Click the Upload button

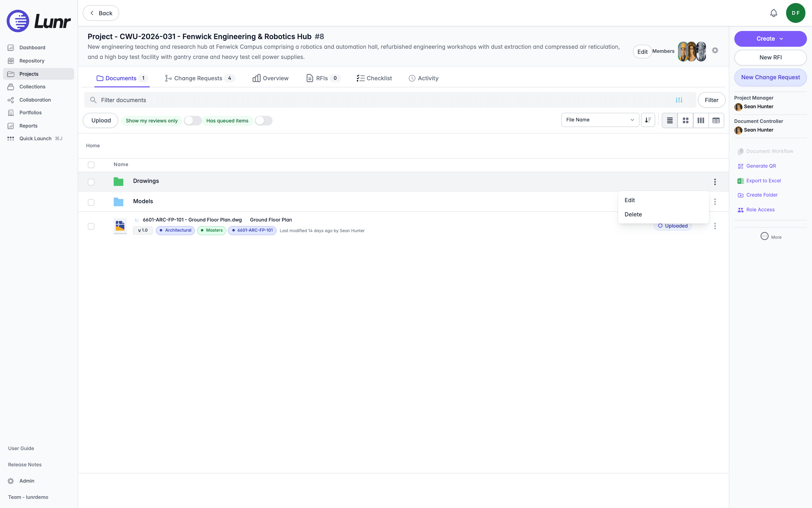(x=101, y=120)
